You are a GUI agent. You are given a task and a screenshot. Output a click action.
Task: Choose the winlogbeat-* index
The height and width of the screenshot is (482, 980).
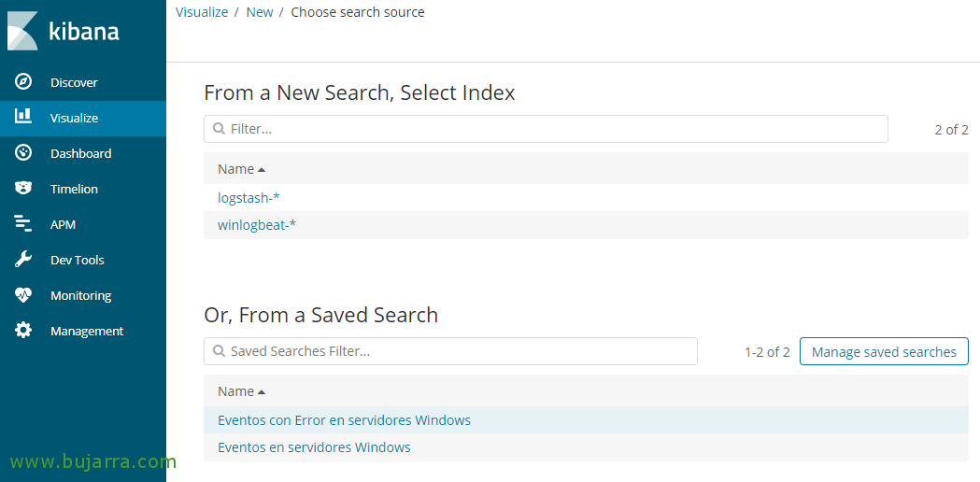[257, 225]
